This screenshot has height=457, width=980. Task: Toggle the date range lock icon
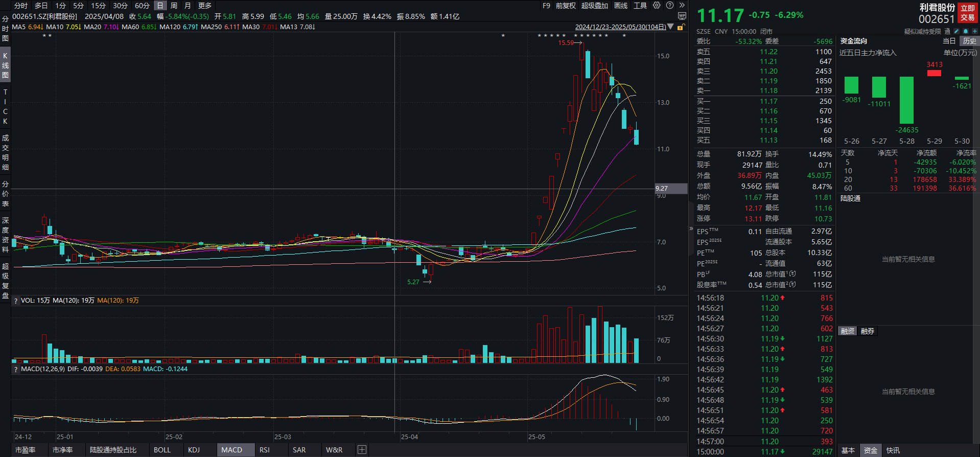[x=681, y=27]
